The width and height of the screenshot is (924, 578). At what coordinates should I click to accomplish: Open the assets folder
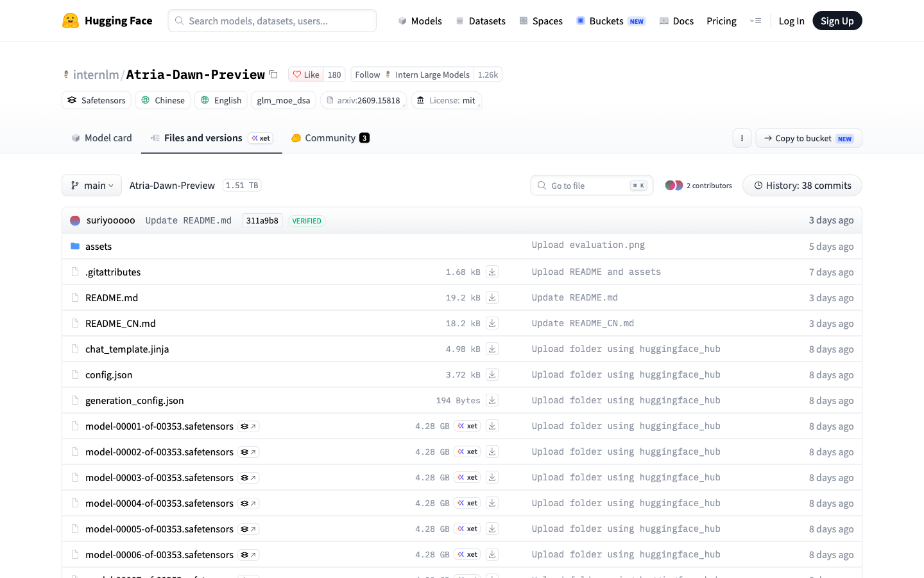[x=98, y=247]
